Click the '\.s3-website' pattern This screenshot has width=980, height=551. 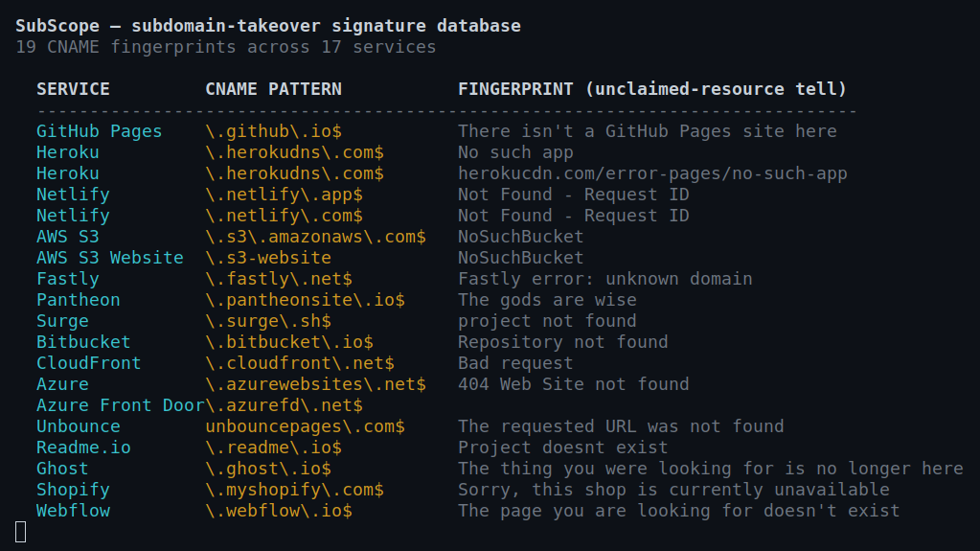coord(268,258)
